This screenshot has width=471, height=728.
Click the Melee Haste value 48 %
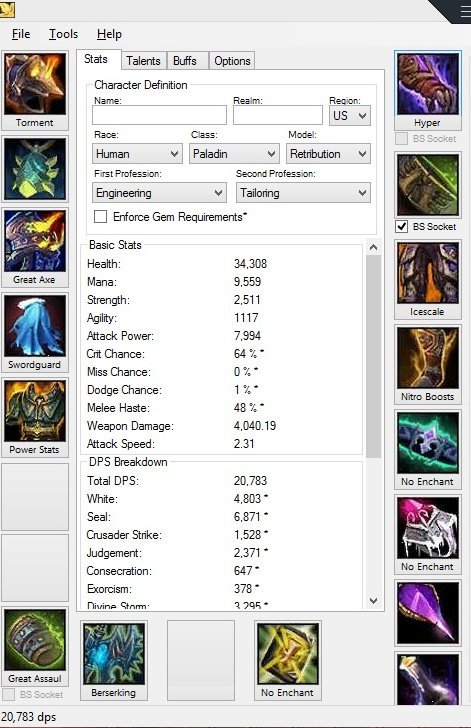click(x=249, y=408)
